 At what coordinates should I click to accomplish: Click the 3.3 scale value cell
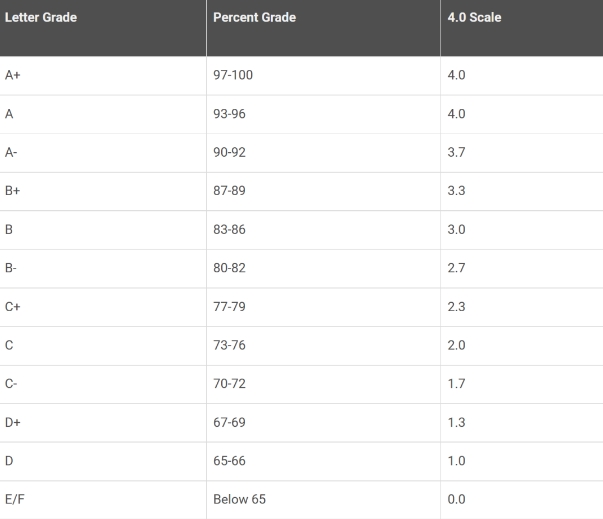522,191
